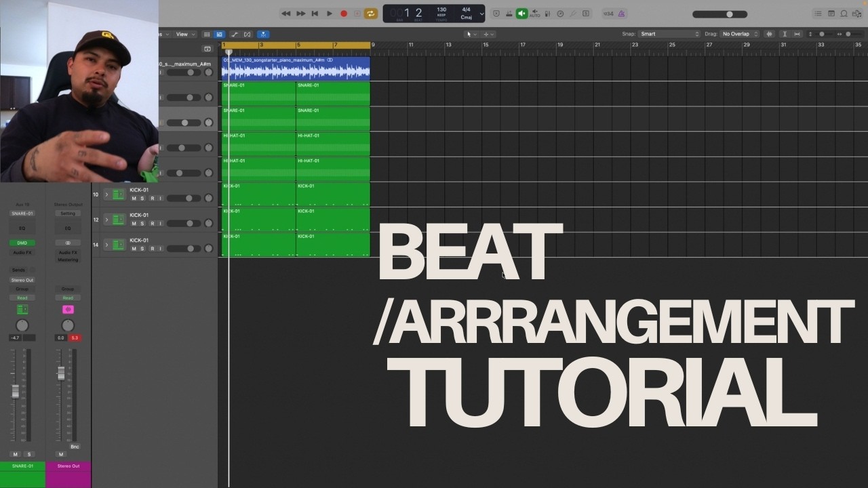The width and height of the screenshot is (868, 488).
Task: Toggle the Automation curve icon
Action: (235, 34)
